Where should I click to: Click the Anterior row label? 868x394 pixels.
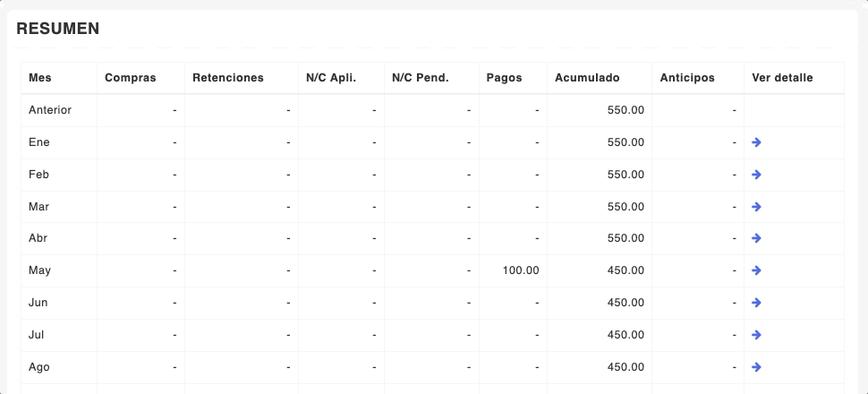click(50, 110)
